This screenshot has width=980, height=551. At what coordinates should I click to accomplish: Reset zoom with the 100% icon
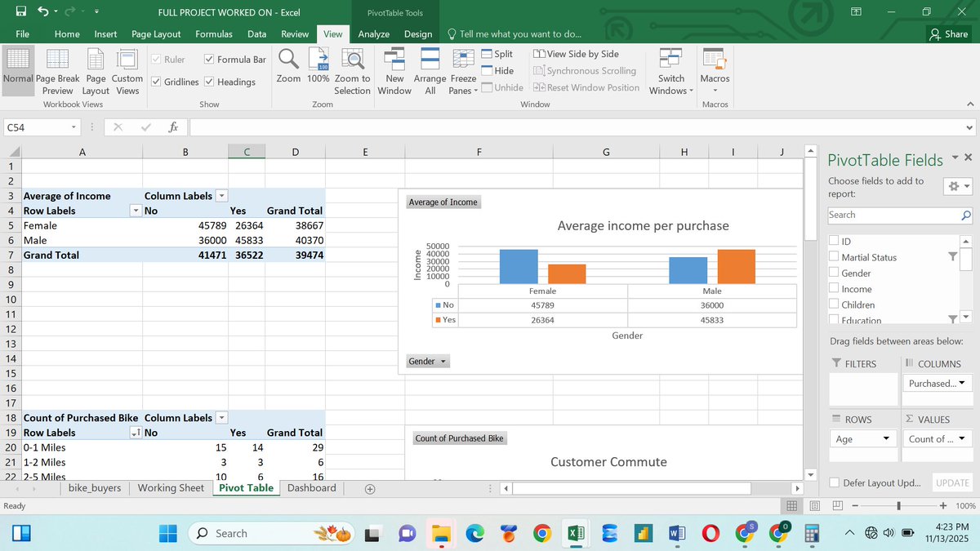pos(318,70)
